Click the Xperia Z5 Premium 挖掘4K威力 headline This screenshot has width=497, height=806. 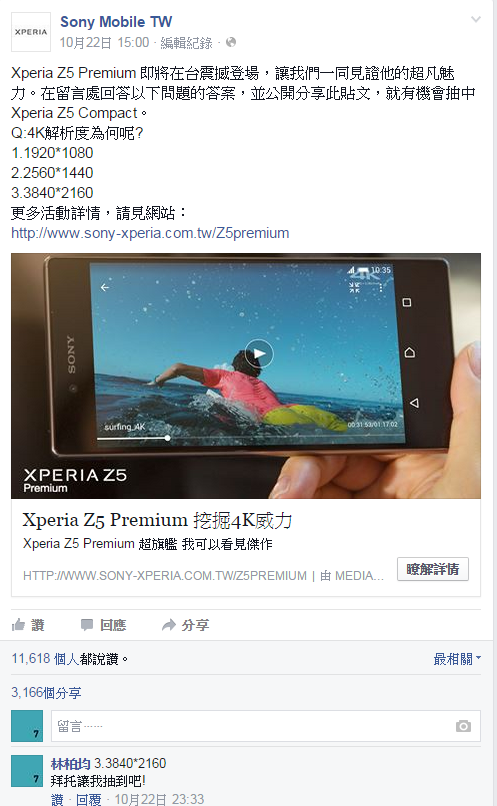pyautogui.click(x=157, y=520)
